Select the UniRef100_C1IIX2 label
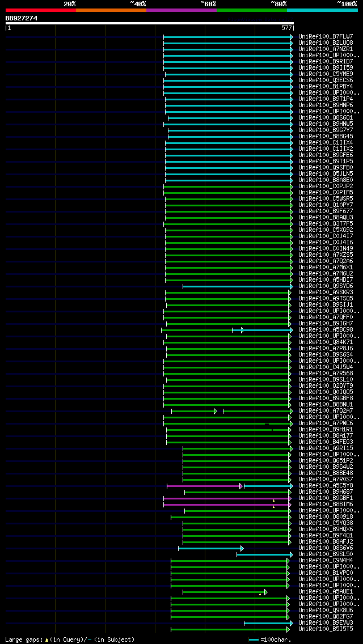 (326, 149)
